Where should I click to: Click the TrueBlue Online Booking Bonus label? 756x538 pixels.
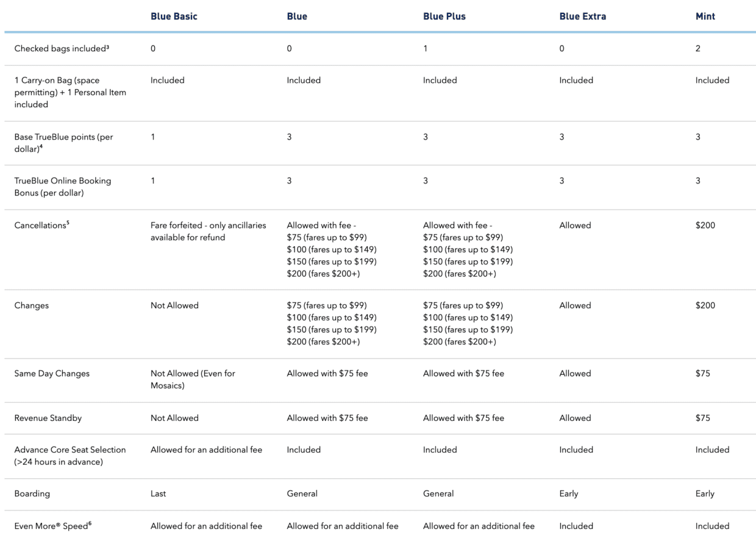(63, 187)
